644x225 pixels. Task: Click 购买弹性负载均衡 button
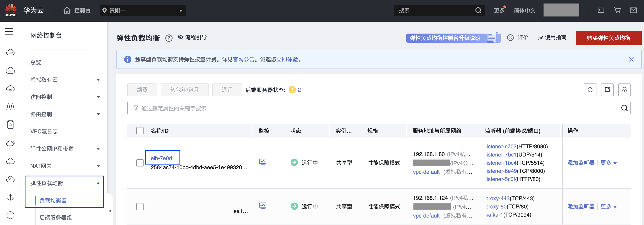pos(608,38)
